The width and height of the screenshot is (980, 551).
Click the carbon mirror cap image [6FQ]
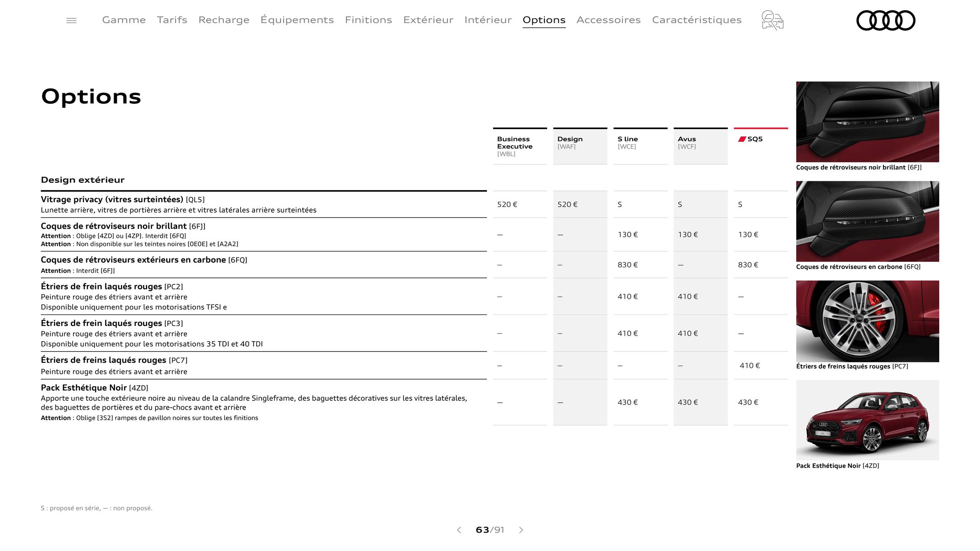[x=867, y=221]
